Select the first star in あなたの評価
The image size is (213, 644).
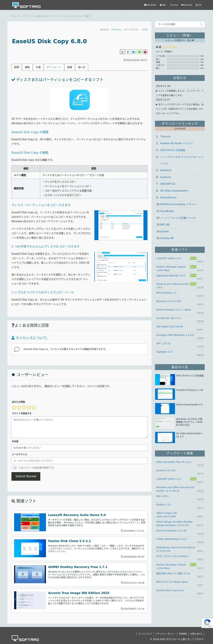(14, 407)
